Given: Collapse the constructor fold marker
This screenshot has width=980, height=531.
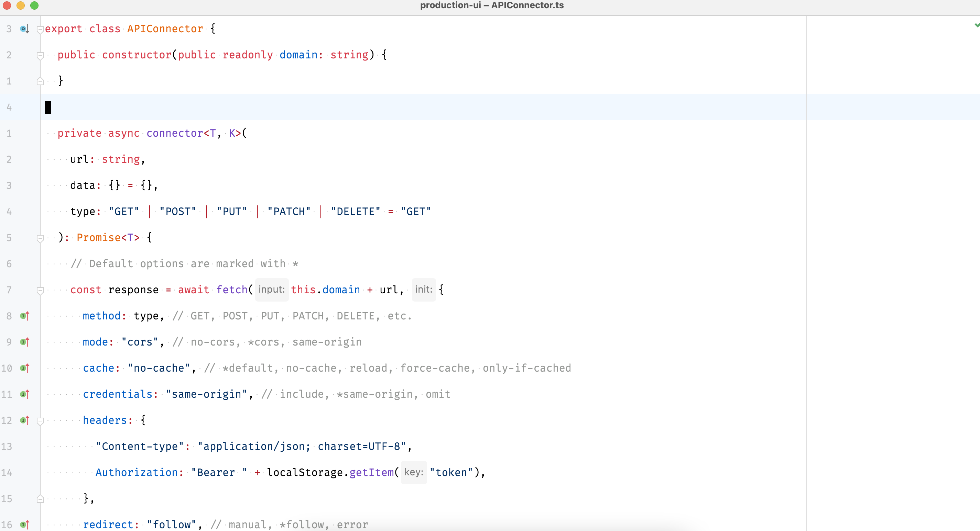Looking at the screenshot, I should 40,56.
